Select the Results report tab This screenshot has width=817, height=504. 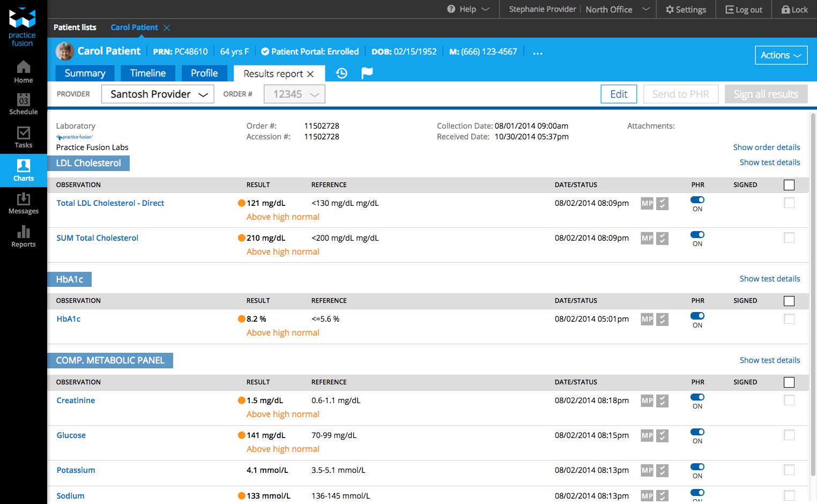click(x=273, y=74)
